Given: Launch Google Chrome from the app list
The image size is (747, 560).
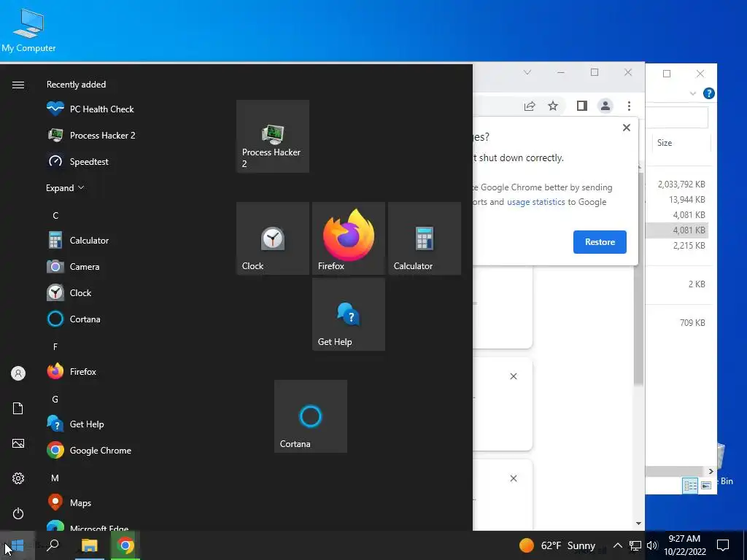Looking at the screenshot, I should [90, 450].
